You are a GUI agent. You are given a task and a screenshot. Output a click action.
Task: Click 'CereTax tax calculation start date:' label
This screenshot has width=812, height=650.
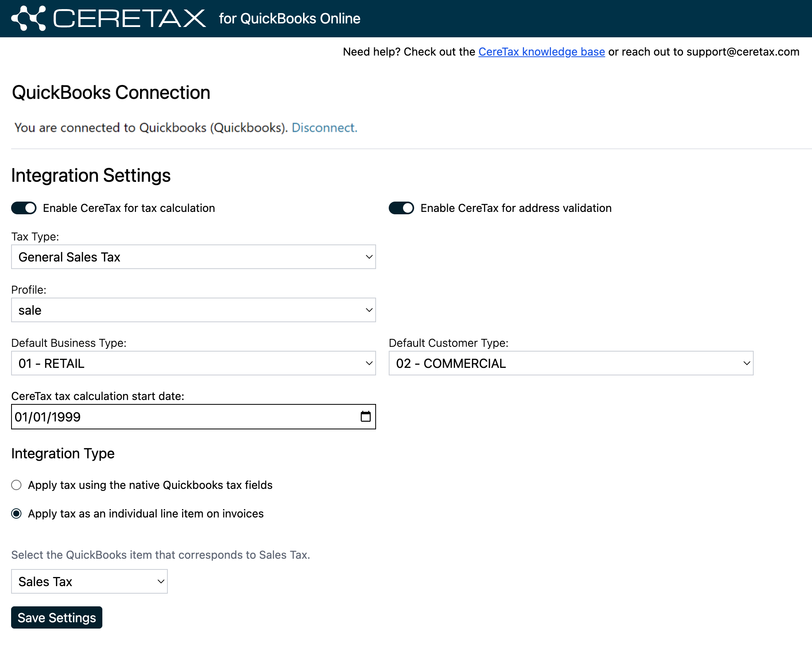point(98,396)
